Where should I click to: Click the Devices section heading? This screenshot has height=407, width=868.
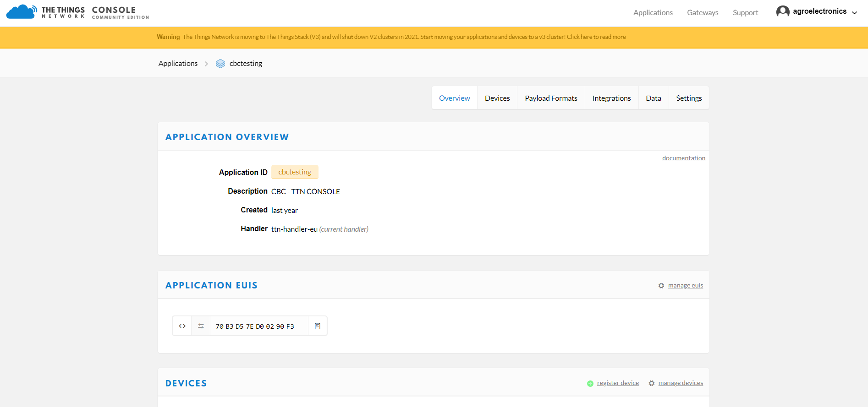(186, 383)
